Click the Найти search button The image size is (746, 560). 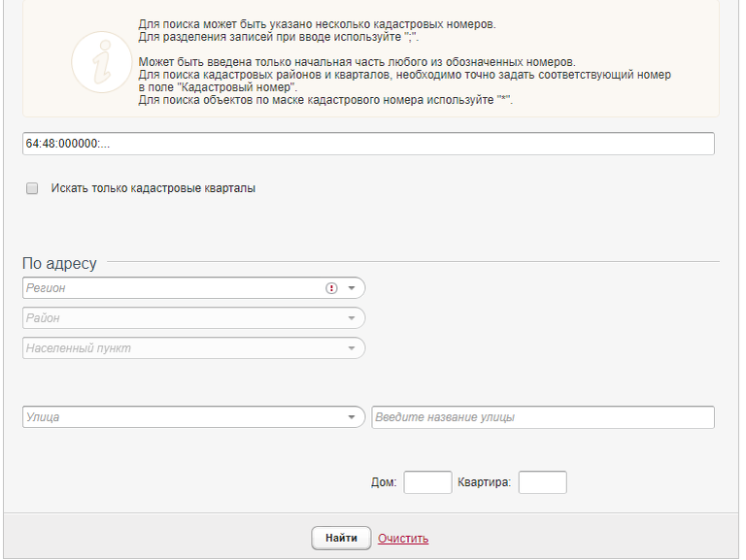pyautogui.click(x=341, y=538)
